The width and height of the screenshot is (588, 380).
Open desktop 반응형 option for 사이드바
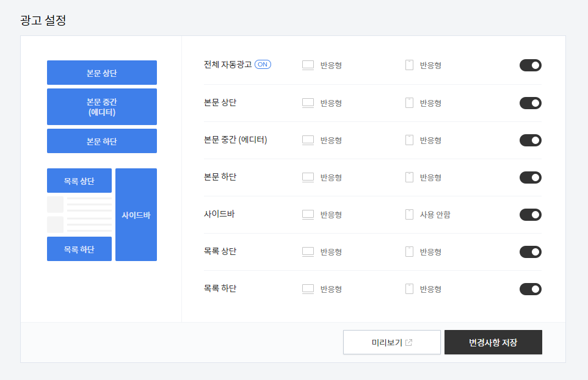(331, 214)
